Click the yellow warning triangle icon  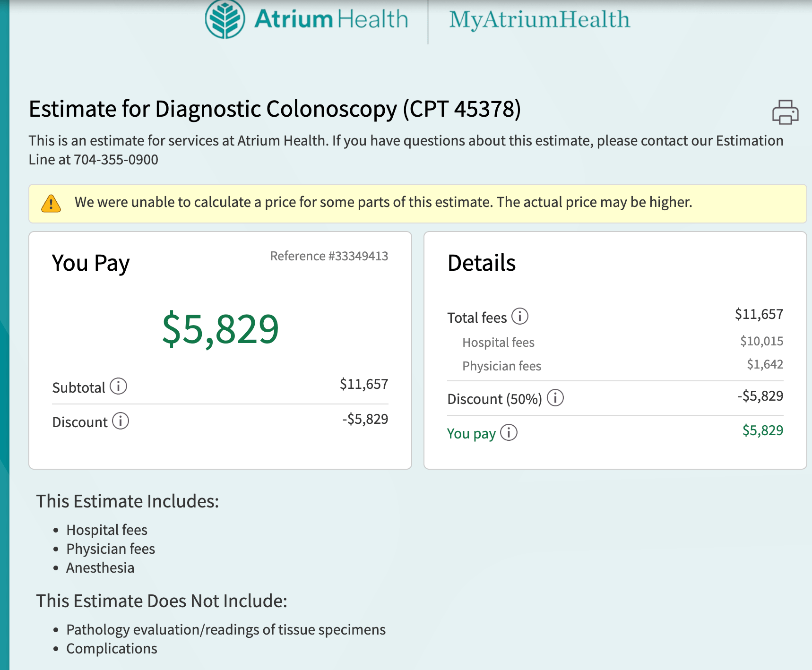tap(51, 204)
